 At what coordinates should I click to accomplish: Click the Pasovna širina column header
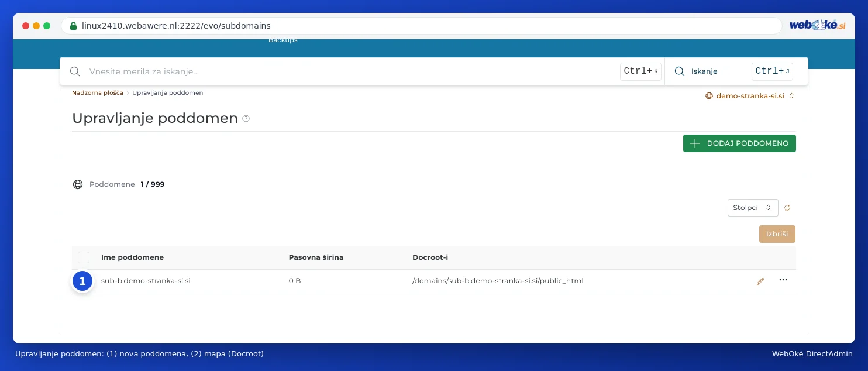pos(316,257)
